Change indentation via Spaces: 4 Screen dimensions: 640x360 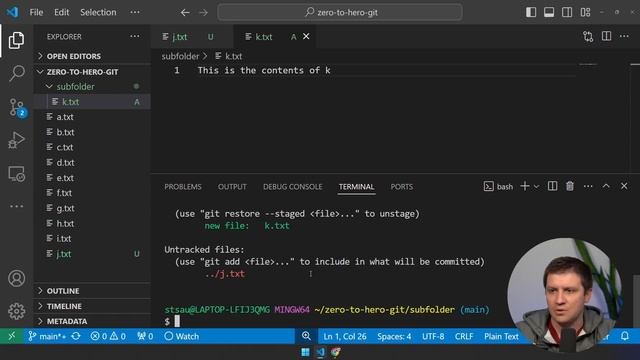point(394,336)
